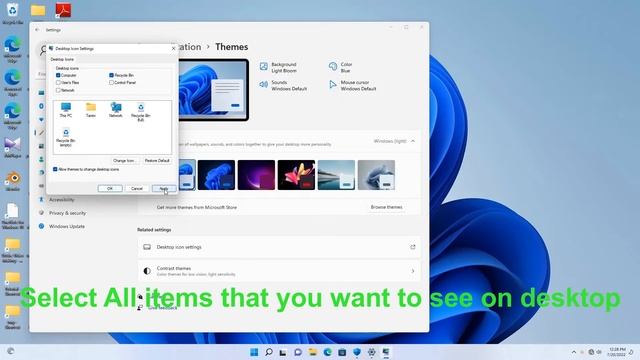Open the Desktop icon settings link
Screen dimensions: 640x360
pos(279,247)
